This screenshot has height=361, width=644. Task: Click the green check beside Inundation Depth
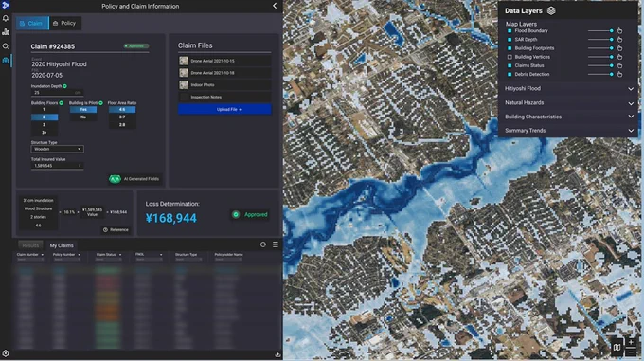click(x=65, y=86)
